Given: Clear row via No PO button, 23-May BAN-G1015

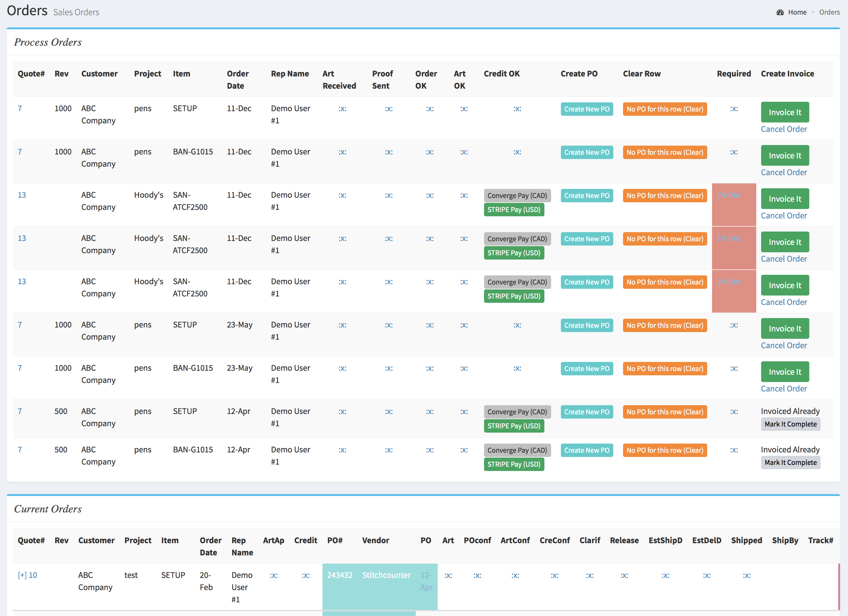Looking at the screenshot, I should pos(665,369).
